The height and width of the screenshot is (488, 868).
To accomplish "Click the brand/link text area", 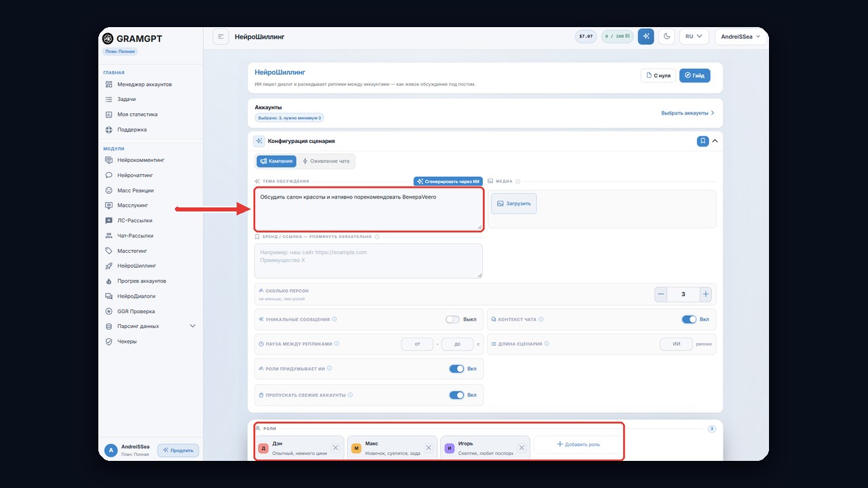I will point(369,261).
